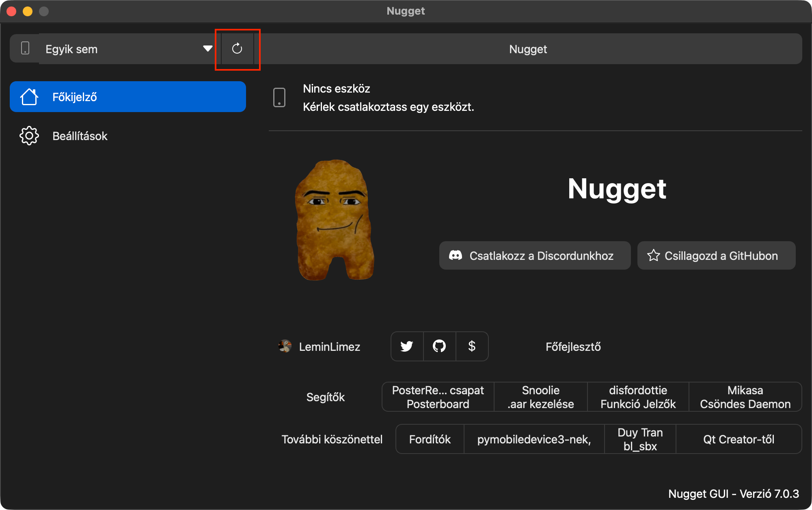The image size is (812, 510).
Task: Click the Fordítók credit button
Action: [430, 439]
